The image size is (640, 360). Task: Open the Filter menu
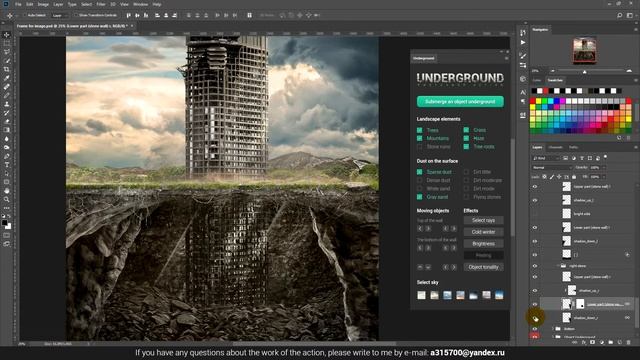101,4
